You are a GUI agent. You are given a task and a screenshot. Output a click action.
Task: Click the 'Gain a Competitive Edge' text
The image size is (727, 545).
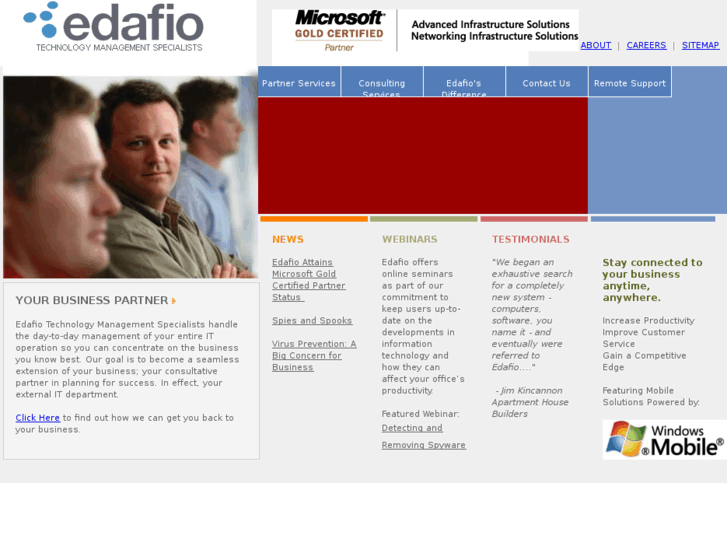(644, 361)
